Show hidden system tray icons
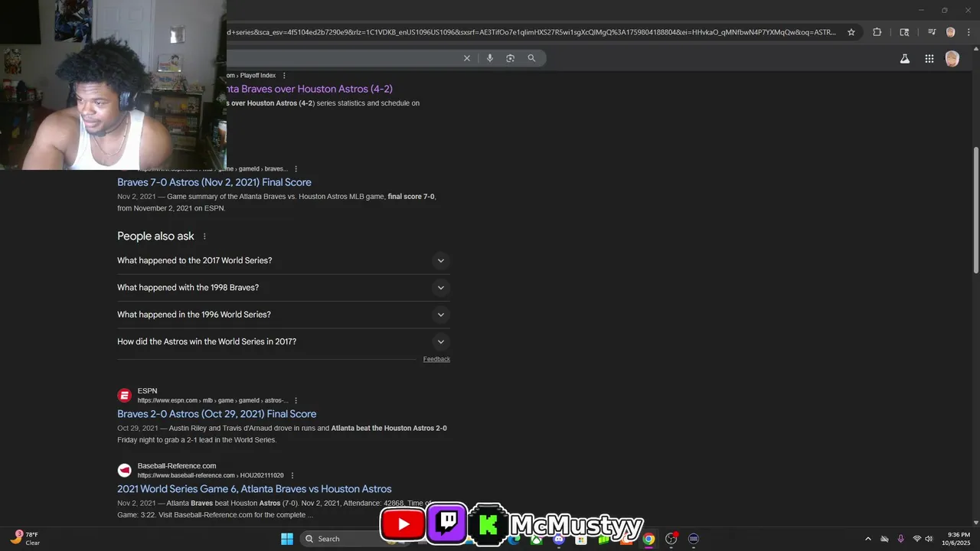Screen dimensions: 980x551 (x=867, y=539)
